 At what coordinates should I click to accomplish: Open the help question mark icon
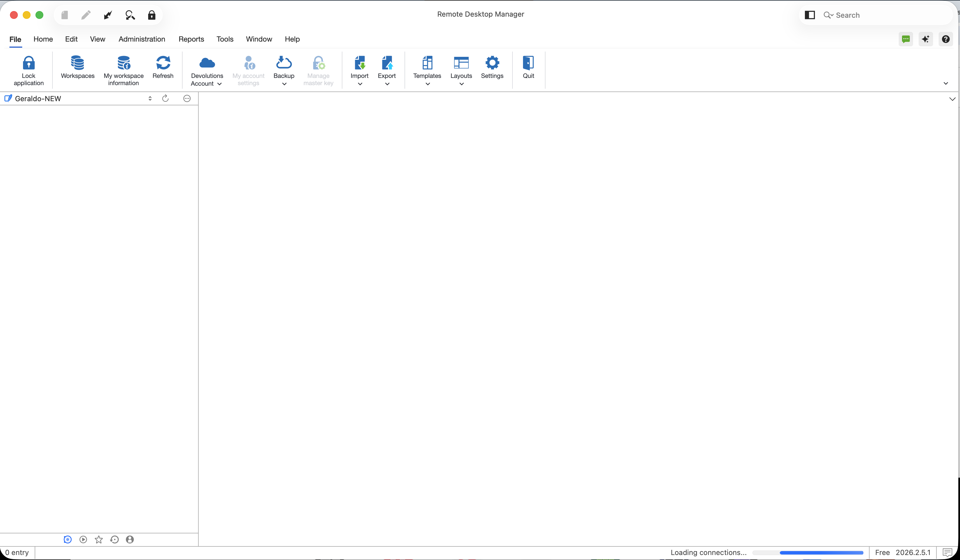coord(946,39)
